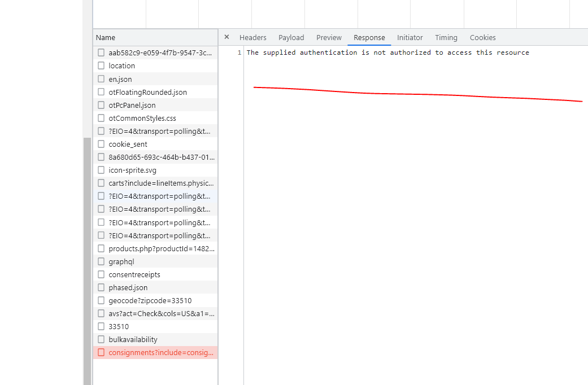
Task: Select otFloatingRounded.json request
Action: pos(155,92)
